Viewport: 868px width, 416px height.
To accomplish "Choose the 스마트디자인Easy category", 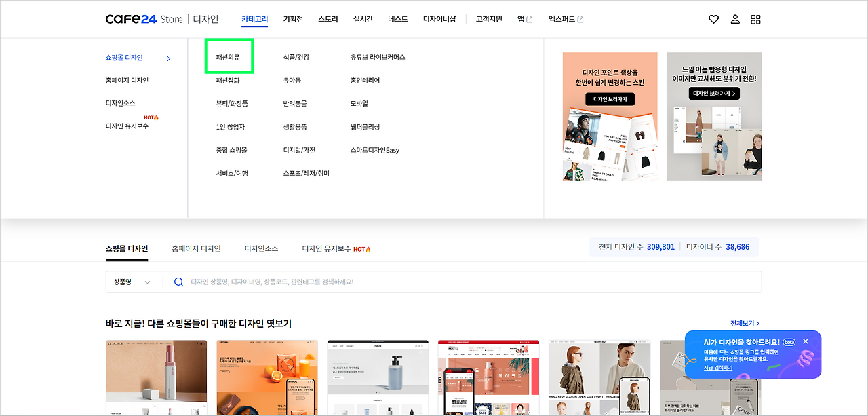I will point(375,150).
